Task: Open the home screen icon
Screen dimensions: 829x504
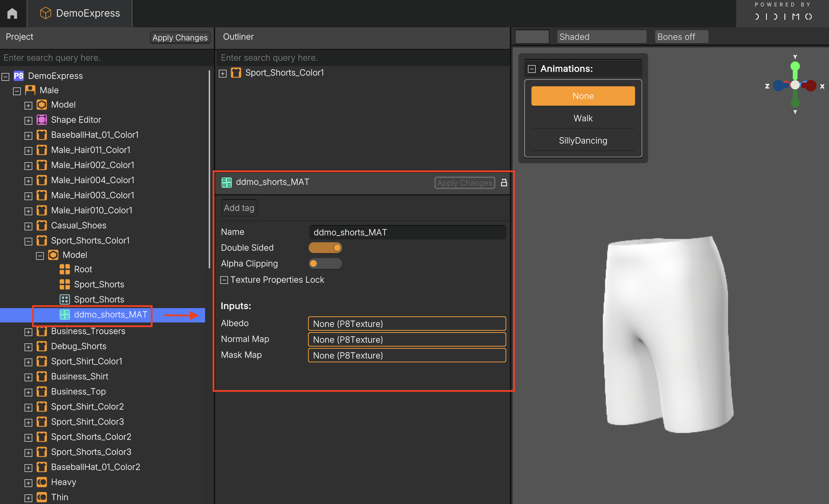Action: tap(12, 13)
